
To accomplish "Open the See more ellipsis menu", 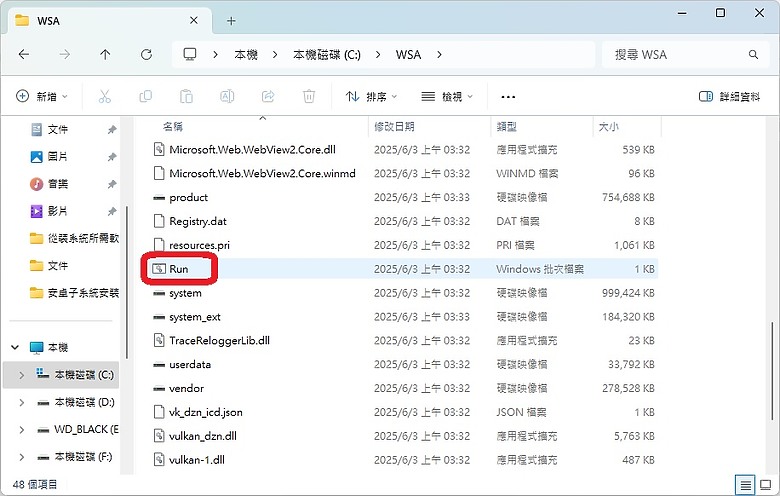I will (508, 97).
